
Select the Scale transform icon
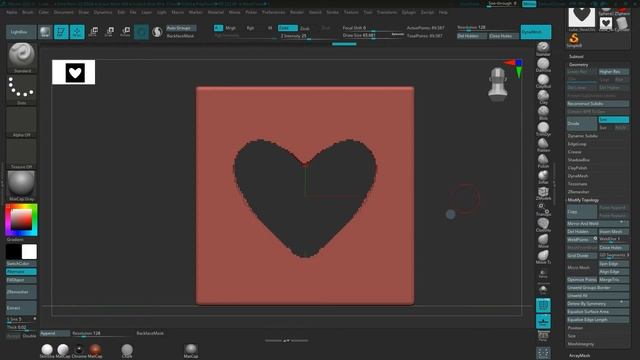tap(109, 32)
